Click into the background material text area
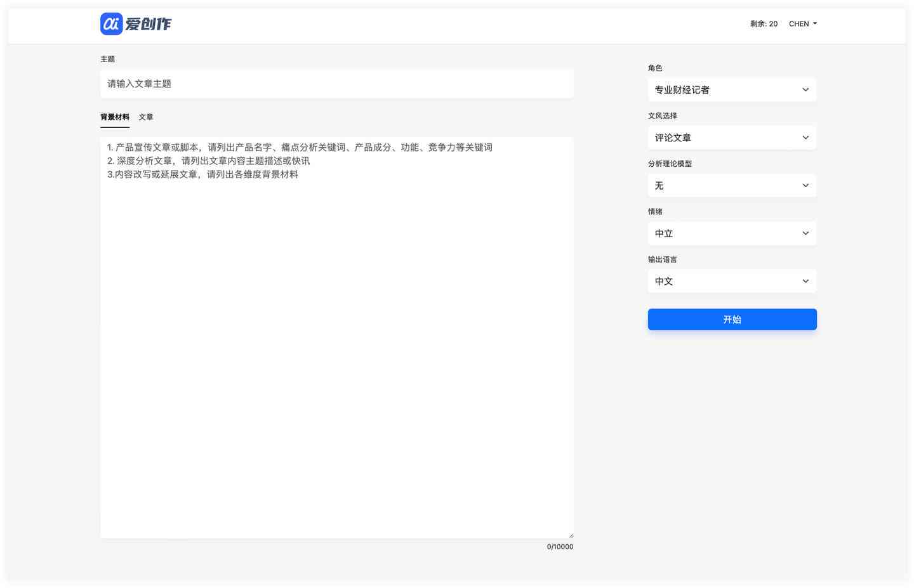The image size is (914, 588). pos(336,337)
